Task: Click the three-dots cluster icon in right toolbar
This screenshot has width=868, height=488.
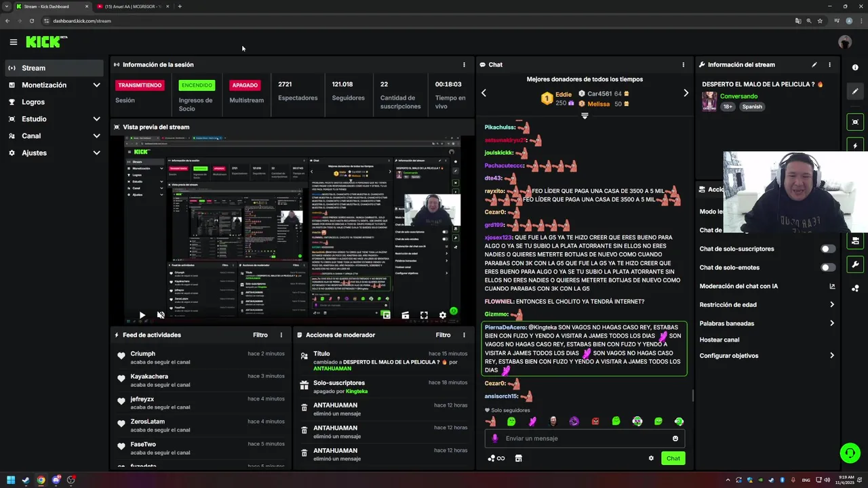Action: (x=855, y=288)
